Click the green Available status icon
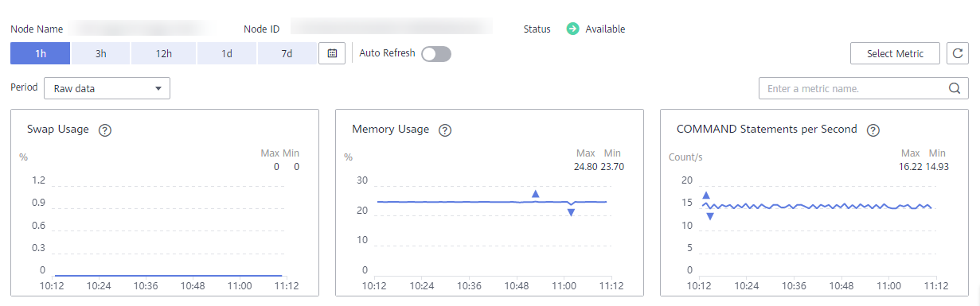Viewport: 980px width, 306px height. (572, 29)
